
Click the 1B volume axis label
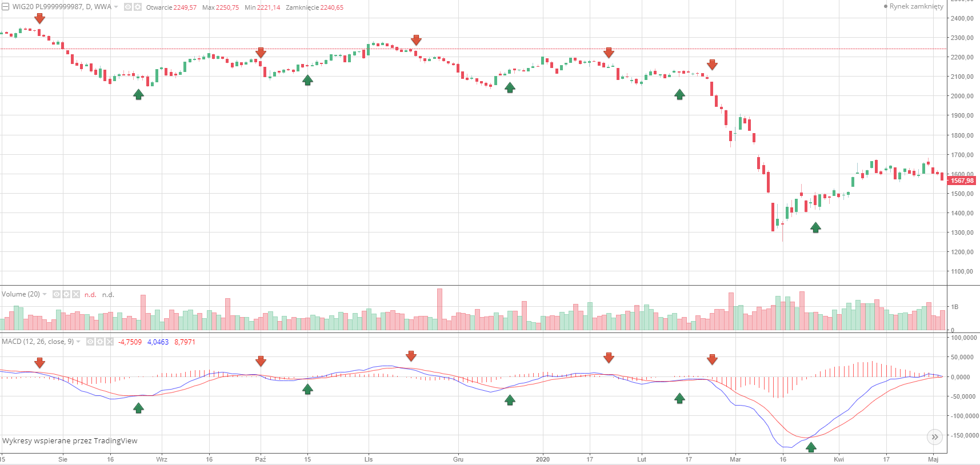pos(954,307)
